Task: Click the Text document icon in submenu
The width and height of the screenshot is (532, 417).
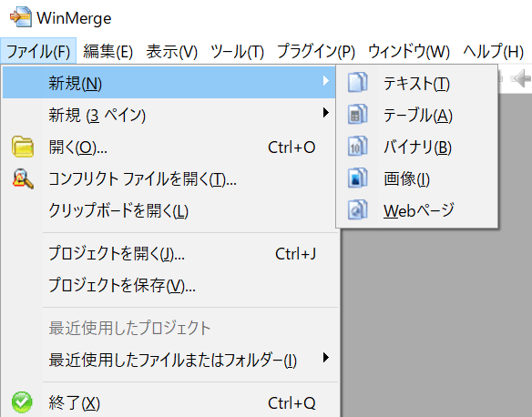Action: point(358,82)
